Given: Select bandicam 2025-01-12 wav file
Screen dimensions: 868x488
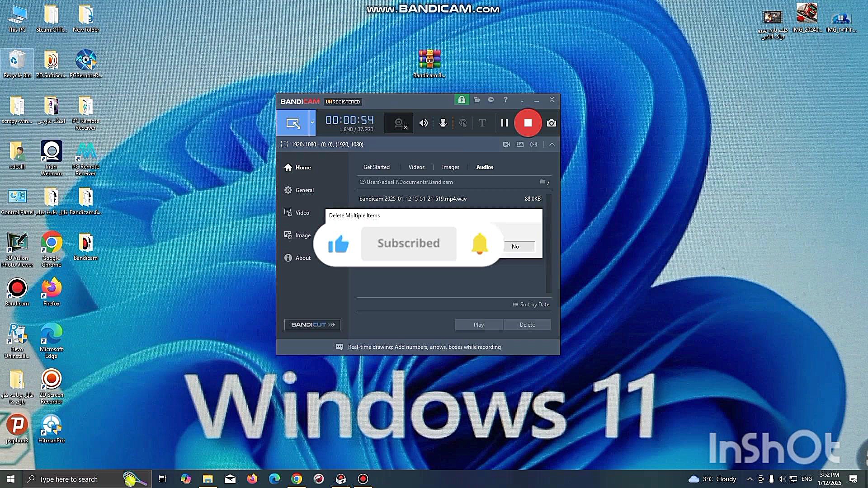Looking at the screenshot, I should 450,199.
